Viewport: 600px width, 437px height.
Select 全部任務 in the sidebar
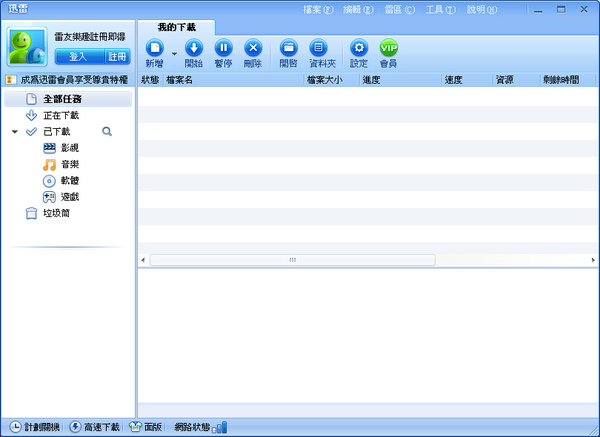point(68,99)
